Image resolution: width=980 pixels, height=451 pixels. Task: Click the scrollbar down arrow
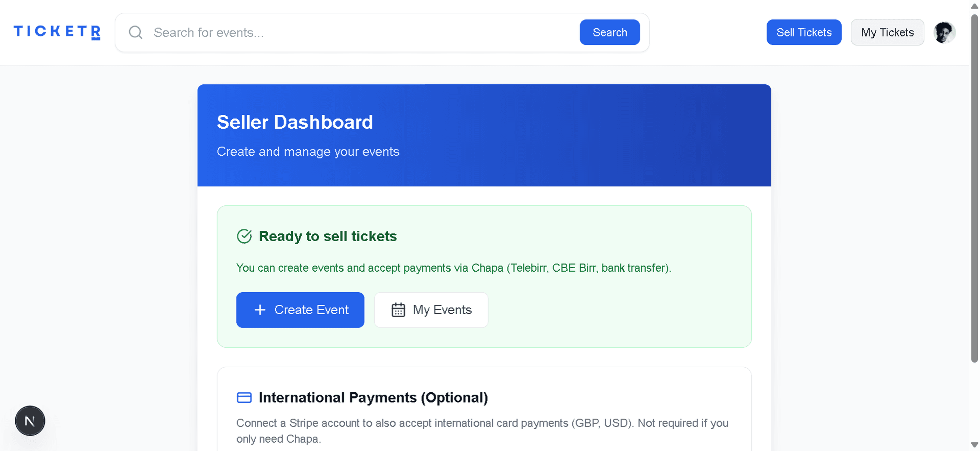[x=974, y=445]
